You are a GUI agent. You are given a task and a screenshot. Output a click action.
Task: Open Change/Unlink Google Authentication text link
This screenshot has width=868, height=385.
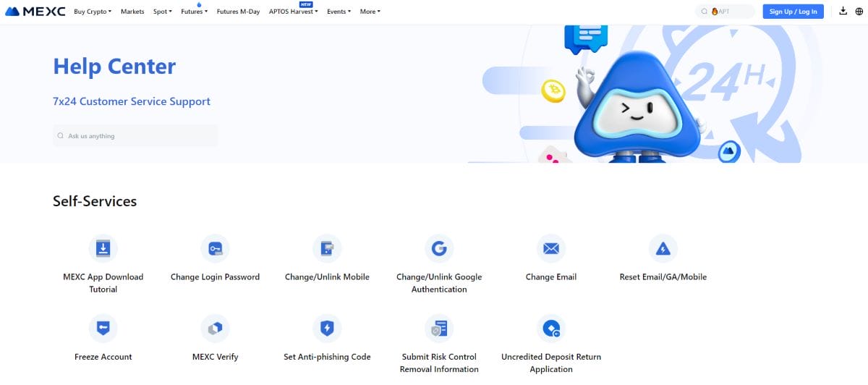[439, 283]
